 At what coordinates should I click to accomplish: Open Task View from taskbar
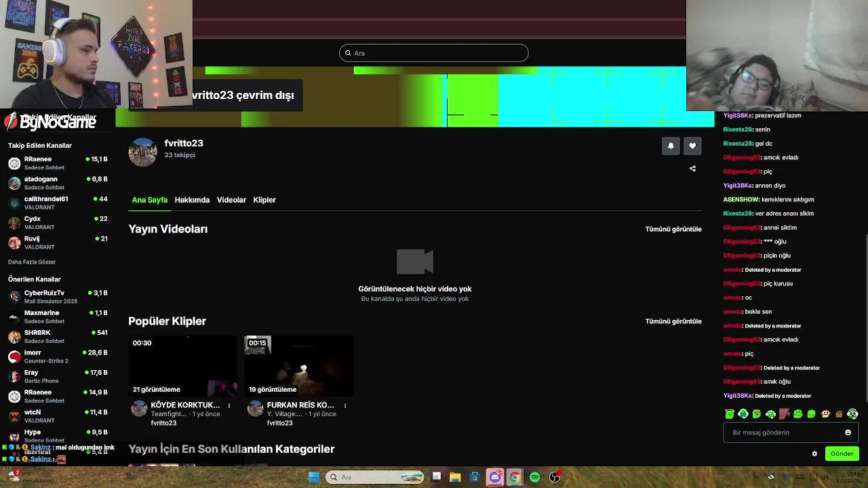(437, 477)
